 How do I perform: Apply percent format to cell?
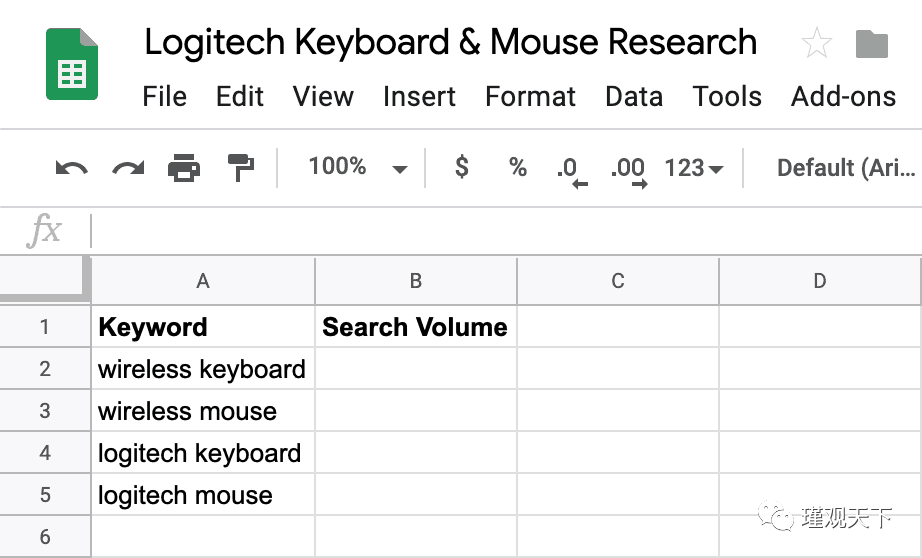(517, 167)
